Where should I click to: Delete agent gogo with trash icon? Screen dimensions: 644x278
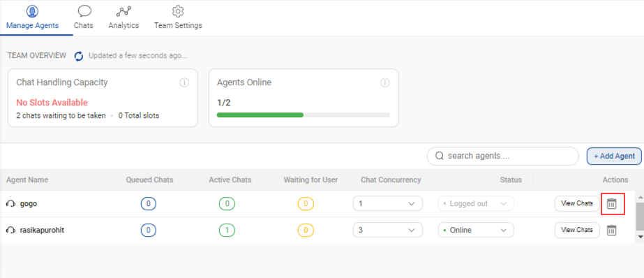[x=612, y=203]
